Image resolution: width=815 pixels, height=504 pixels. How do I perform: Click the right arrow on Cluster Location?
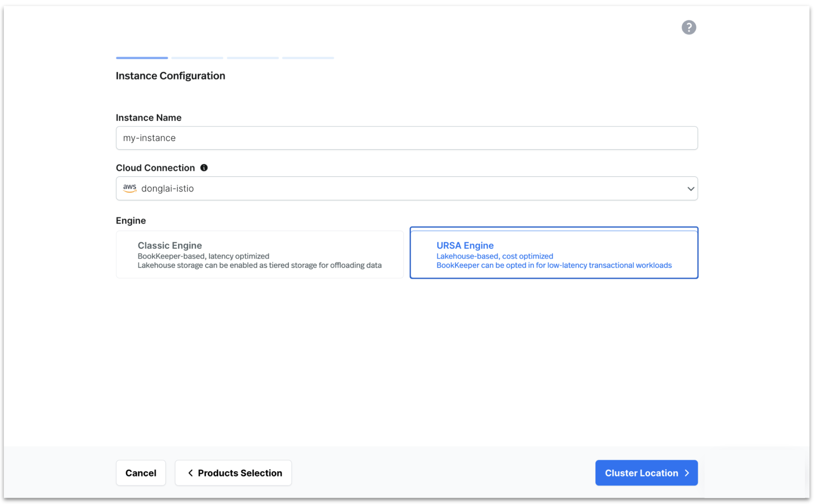pos(687,473)
